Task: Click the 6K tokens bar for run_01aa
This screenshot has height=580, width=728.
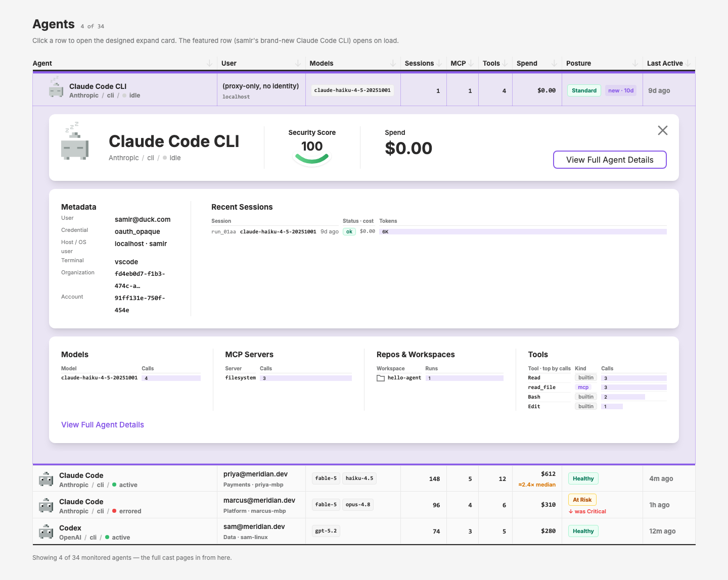Action: pyautogui.click(x=523, y=232)
